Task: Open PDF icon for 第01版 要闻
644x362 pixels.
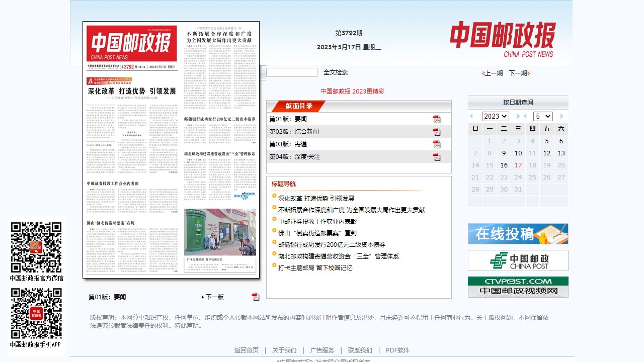Action: click(x=437, y=119)
